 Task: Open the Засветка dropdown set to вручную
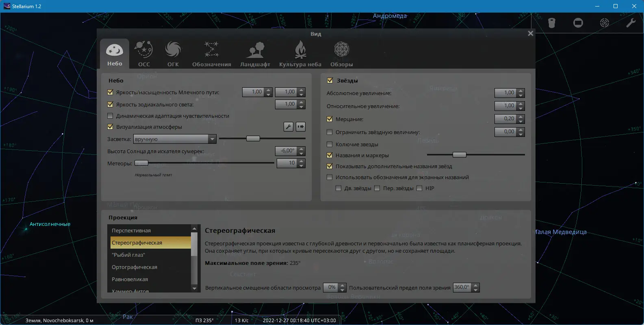coord(175,139)
